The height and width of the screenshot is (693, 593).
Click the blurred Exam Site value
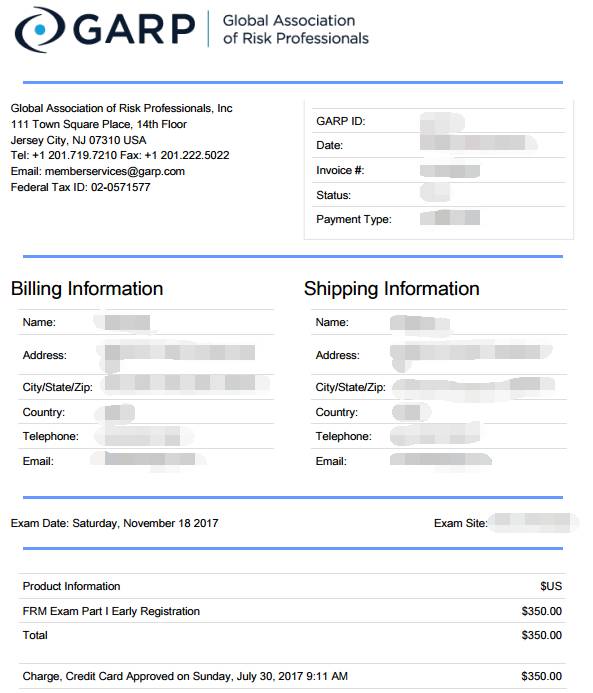coord(534,522)
